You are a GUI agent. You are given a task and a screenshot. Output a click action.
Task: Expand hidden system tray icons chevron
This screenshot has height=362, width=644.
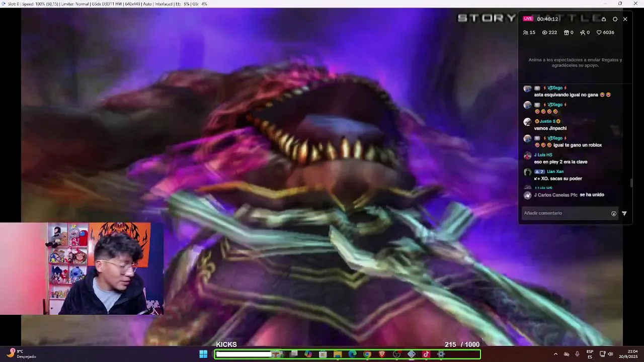(555, 354)
